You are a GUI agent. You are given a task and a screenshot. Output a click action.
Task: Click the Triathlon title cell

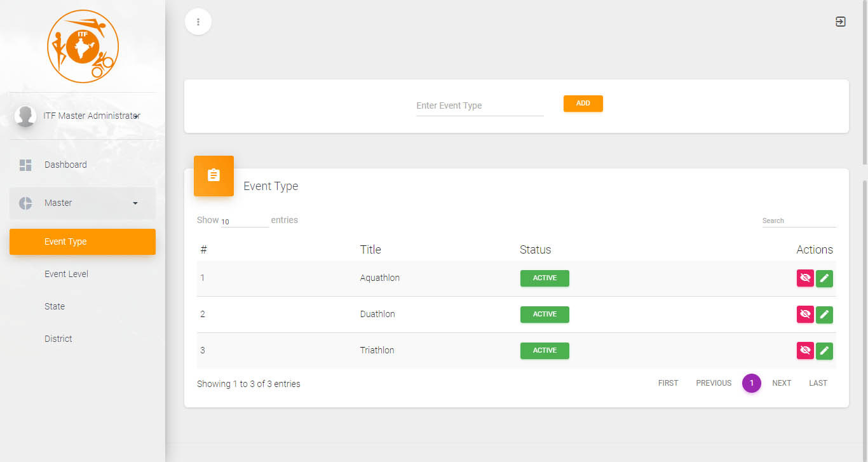tap(377, 350)
